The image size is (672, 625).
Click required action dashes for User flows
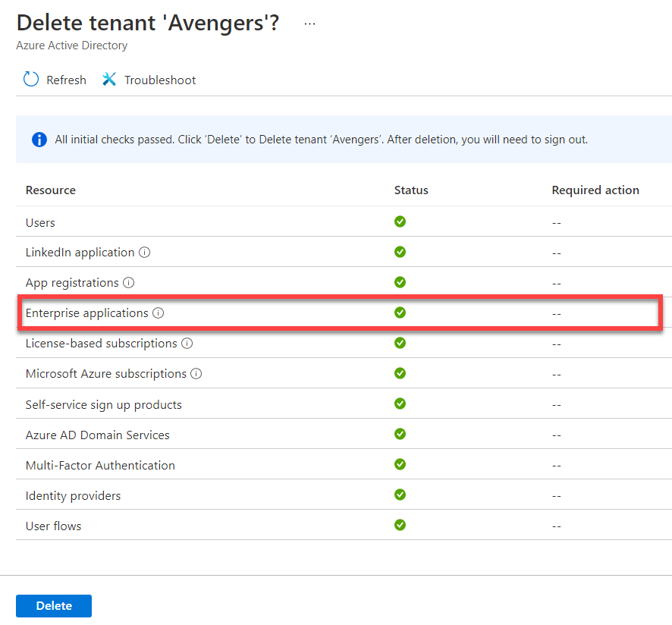[x=556, y=527]
